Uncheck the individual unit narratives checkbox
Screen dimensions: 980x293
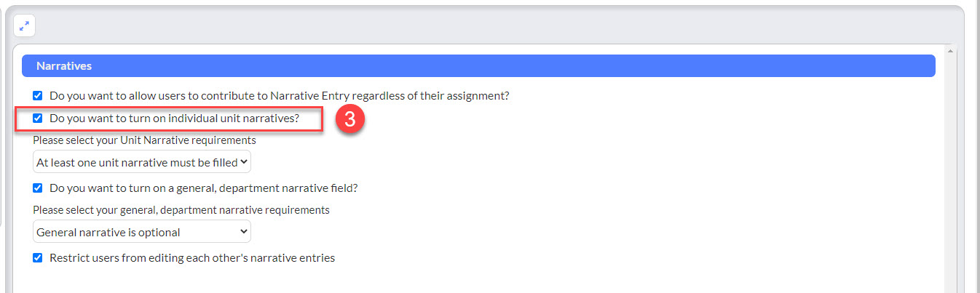pos(38,118)
